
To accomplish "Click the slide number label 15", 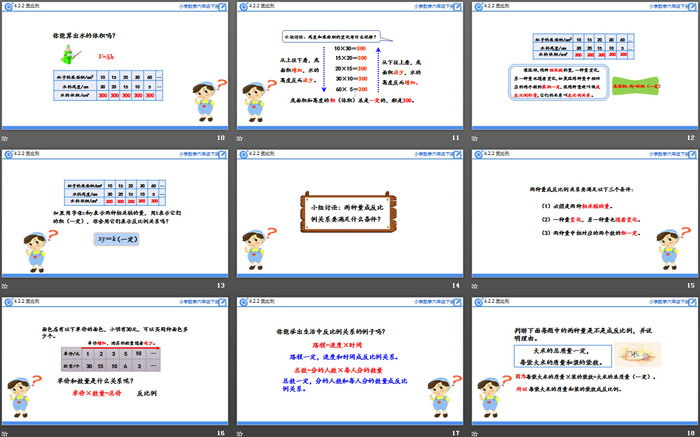I will (x=691, y=286).
